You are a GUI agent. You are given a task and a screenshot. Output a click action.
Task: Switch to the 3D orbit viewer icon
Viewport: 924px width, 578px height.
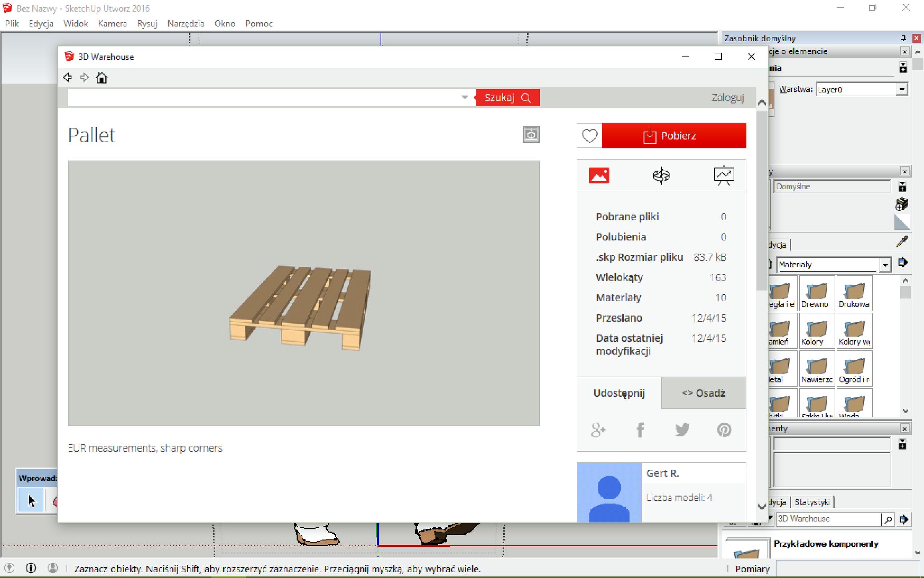[661, 176]
